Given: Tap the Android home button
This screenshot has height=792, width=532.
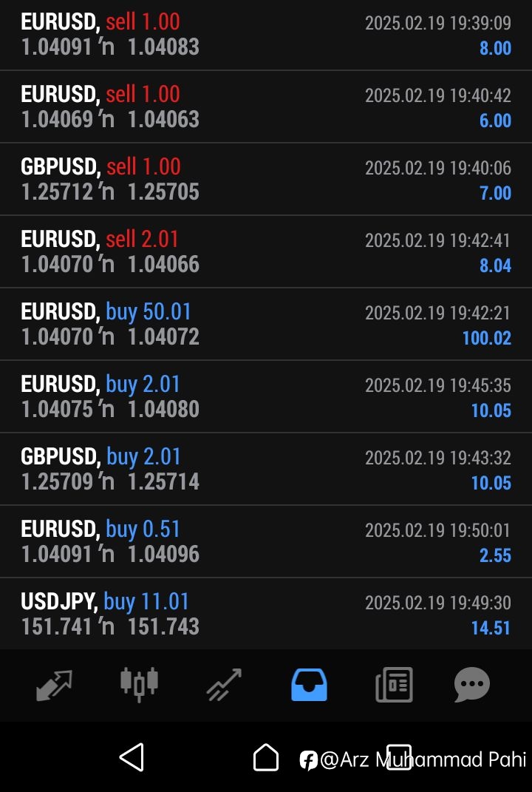Looking at the screenshot, I should [x=266, y=757].
